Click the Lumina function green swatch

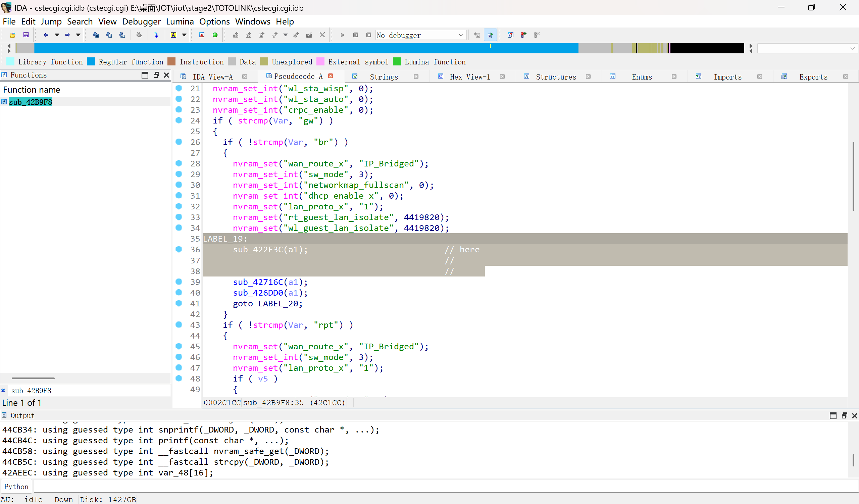[397, 62]
